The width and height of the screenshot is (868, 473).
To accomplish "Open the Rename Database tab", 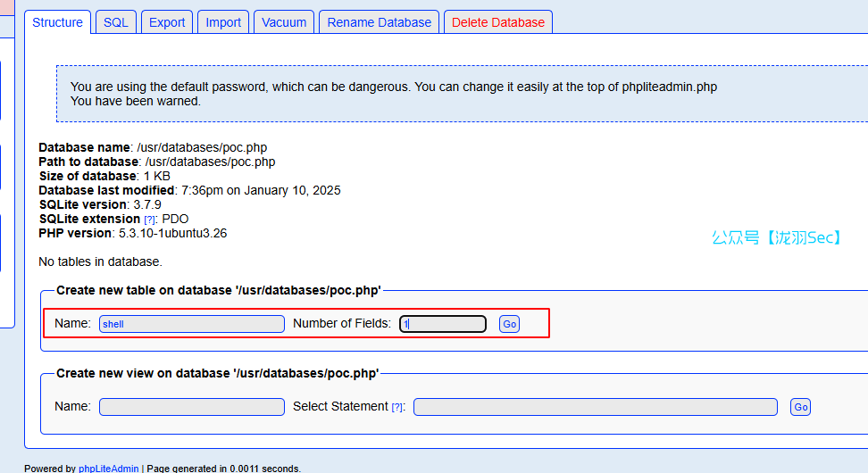I will click(379, 22).
